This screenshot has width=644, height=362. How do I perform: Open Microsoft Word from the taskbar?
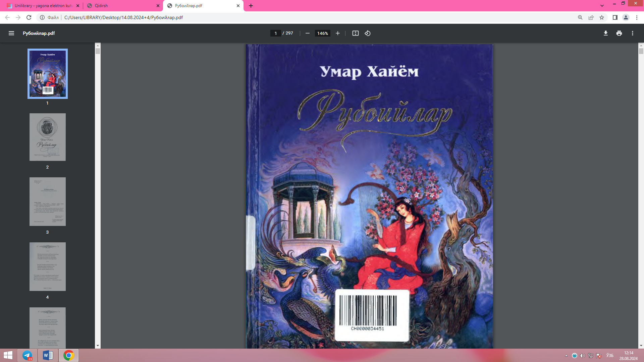click(48, 355)
